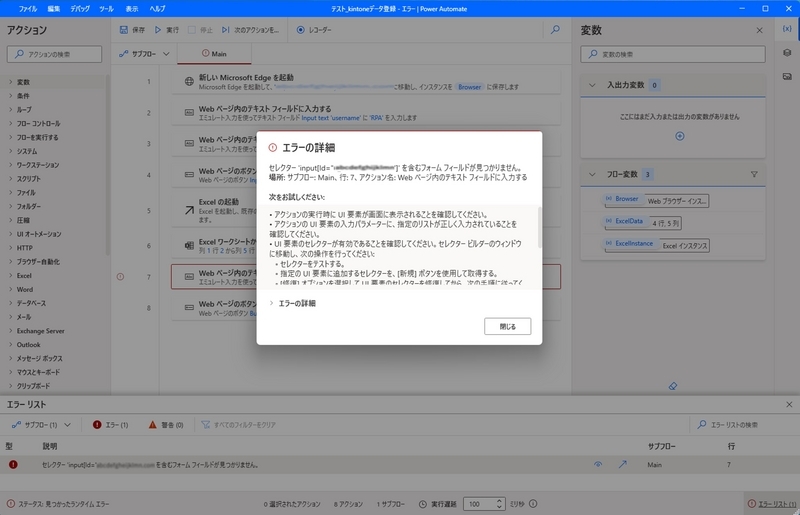Open the UI elements sidebar icon
The width and height of the screenshot is (800, 515).
pos(787,53)
